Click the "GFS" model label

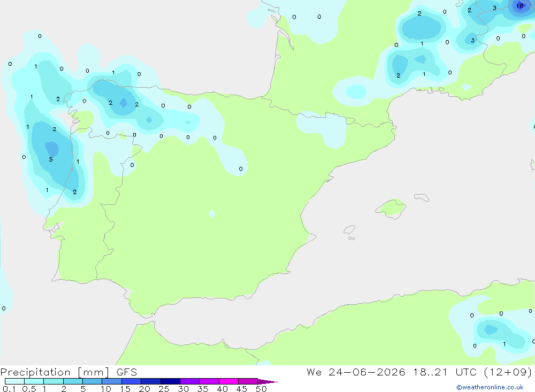pos(127,372)
